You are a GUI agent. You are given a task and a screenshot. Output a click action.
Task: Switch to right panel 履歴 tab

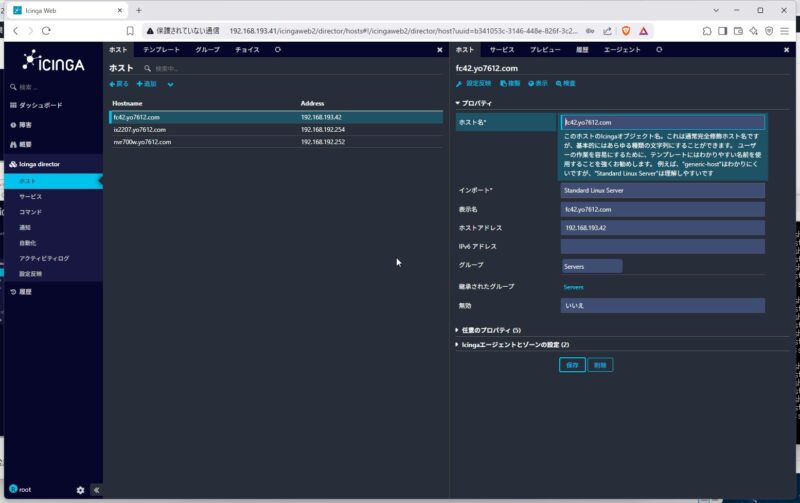[582, 49]
